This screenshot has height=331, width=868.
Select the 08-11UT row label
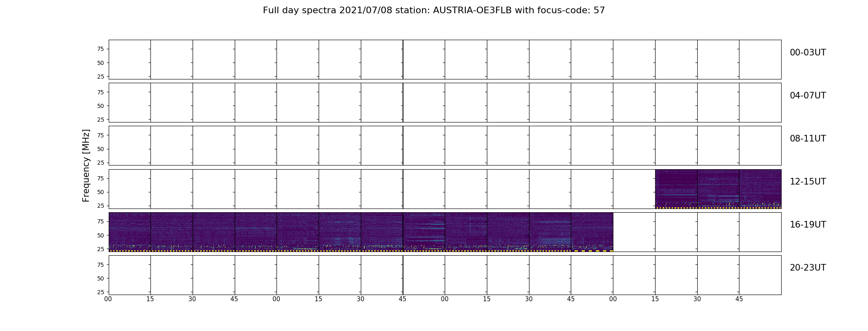[x=808, y=139]
